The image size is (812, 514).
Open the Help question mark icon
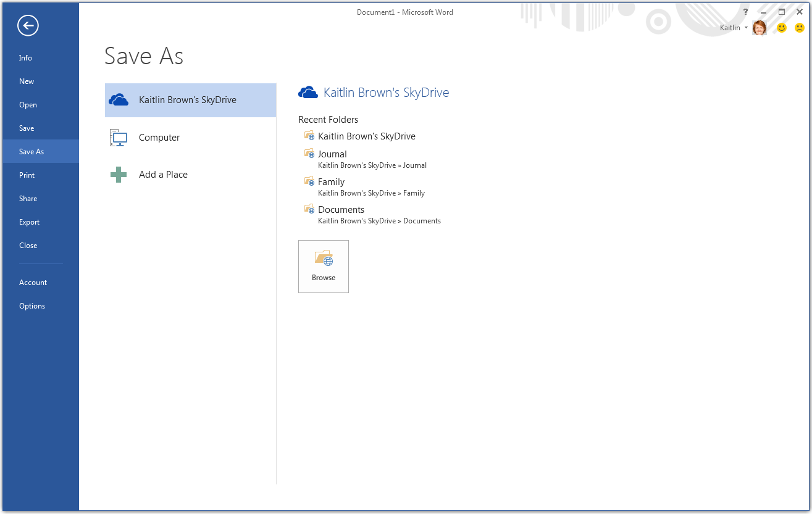[746, 12]
